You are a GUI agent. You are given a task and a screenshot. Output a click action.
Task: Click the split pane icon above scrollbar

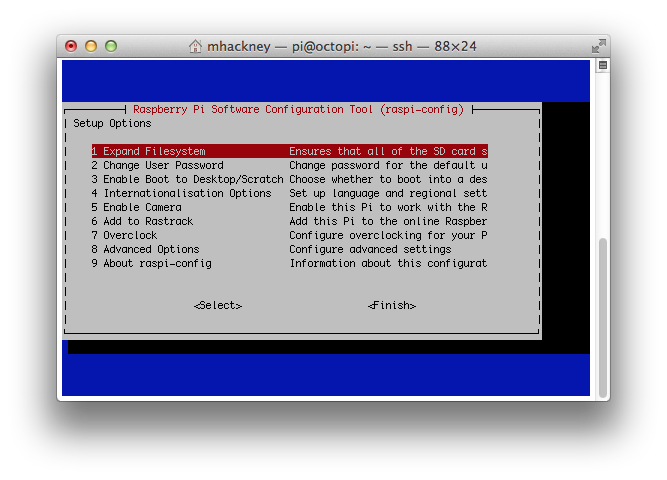pyautogui.click(x=602, y=65)
